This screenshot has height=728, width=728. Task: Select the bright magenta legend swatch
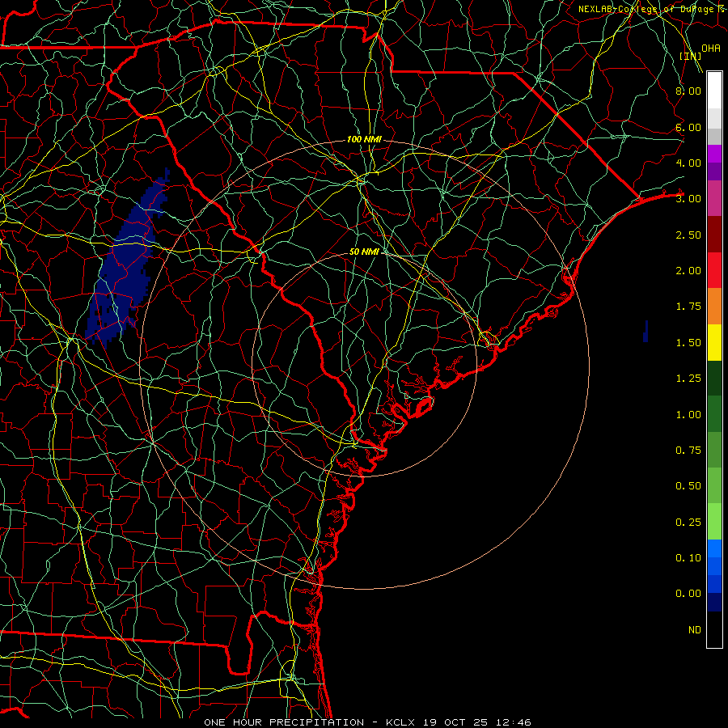(x=714, y=153)
